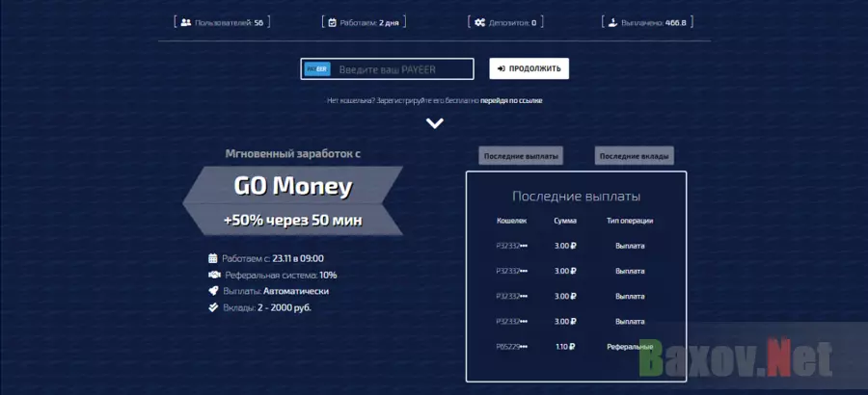Click the Выплаты: Автоматически text

click(276, 291)
